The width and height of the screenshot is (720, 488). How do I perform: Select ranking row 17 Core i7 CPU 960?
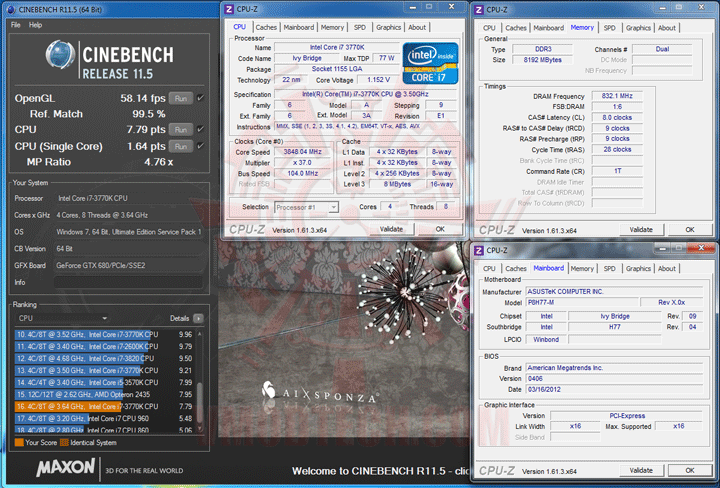[x=104, y=418]
